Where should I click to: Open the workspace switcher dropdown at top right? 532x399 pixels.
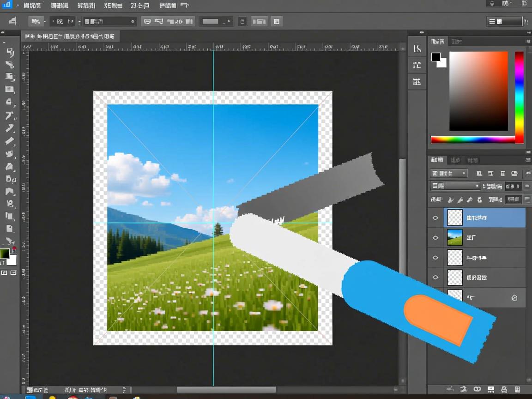[507, 21]
